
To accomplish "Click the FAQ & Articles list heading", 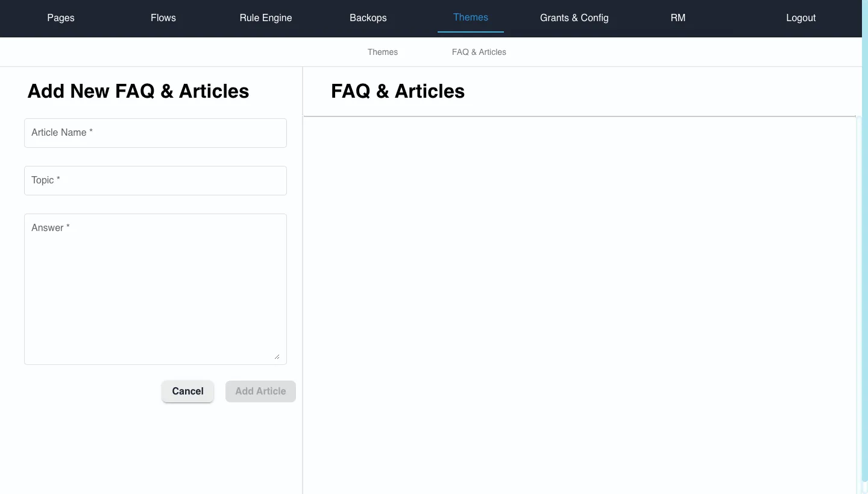I will click(x=398, y=91).
